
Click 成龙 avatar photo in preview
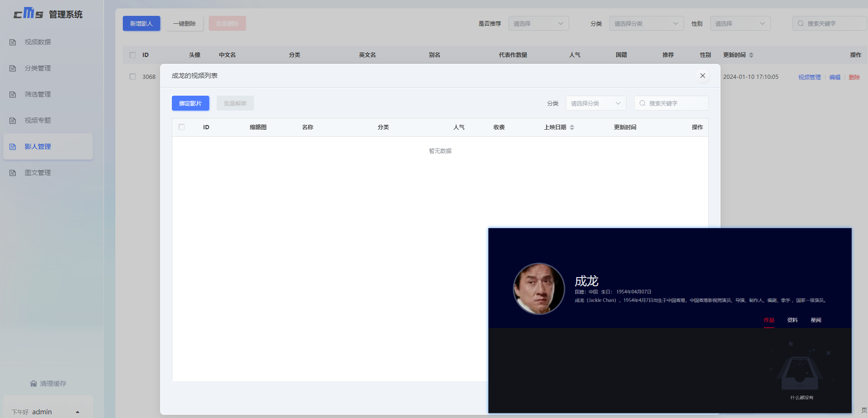click(x=539, y=289)
